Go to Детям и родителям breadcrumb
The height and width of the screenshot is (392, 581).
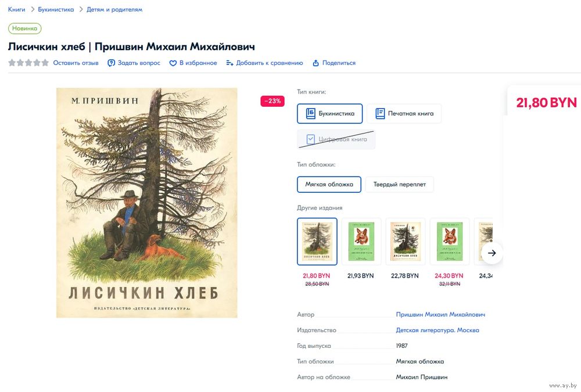(114, 10)
